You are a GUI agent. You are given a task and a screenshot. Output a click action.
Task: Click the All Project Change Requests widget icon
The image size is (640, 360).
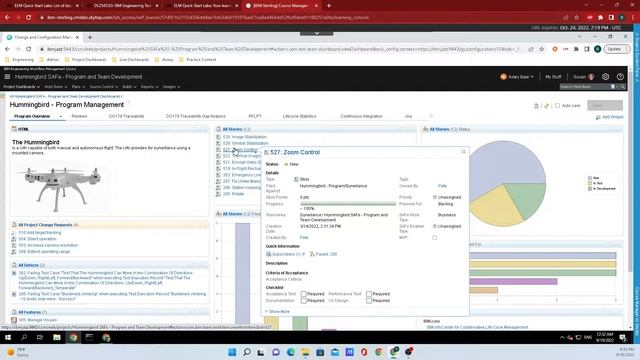click(x=14, y=225)
